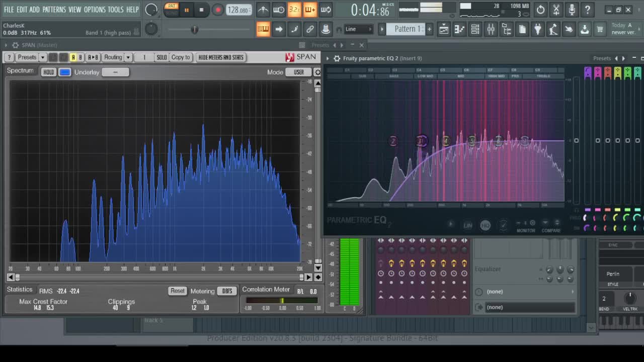Open the VIEW menu
Viewport: 644px width, 362px height.
pos(74,10)
